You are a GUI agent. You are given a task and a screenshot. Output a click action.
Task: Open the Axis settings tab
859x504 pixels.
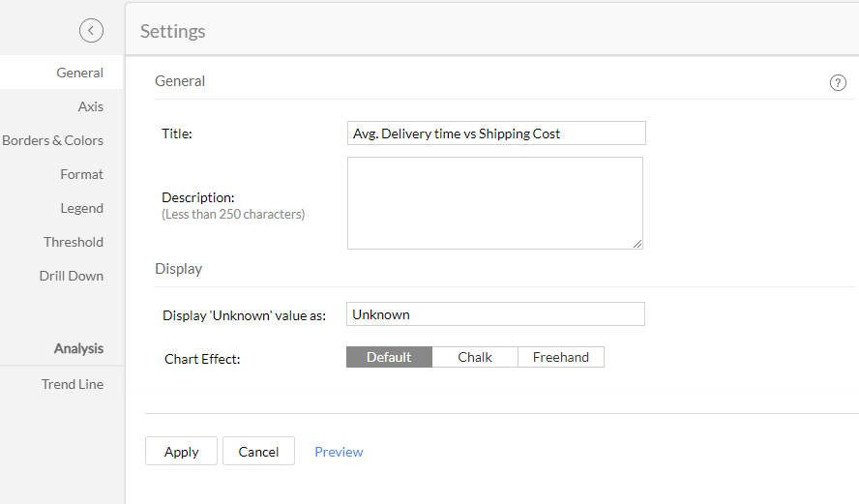point(91,106)
